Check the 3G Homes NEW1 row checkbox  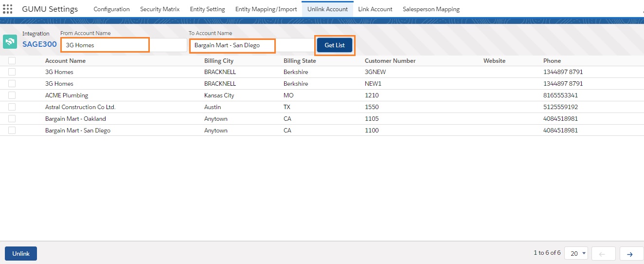(x=12, y=83)
